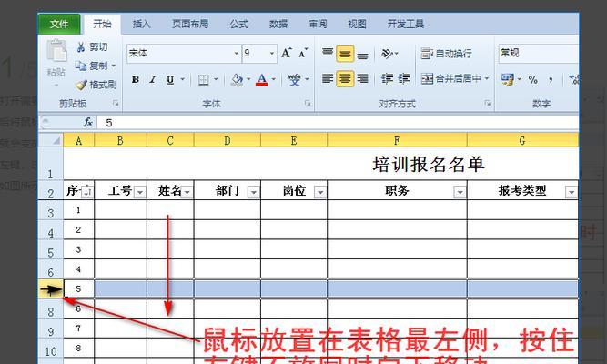The height and width of the screenshot is (364, 607).
Task: Toggle underline formatting
Action: pyautogui.click(x=170, y=79)
